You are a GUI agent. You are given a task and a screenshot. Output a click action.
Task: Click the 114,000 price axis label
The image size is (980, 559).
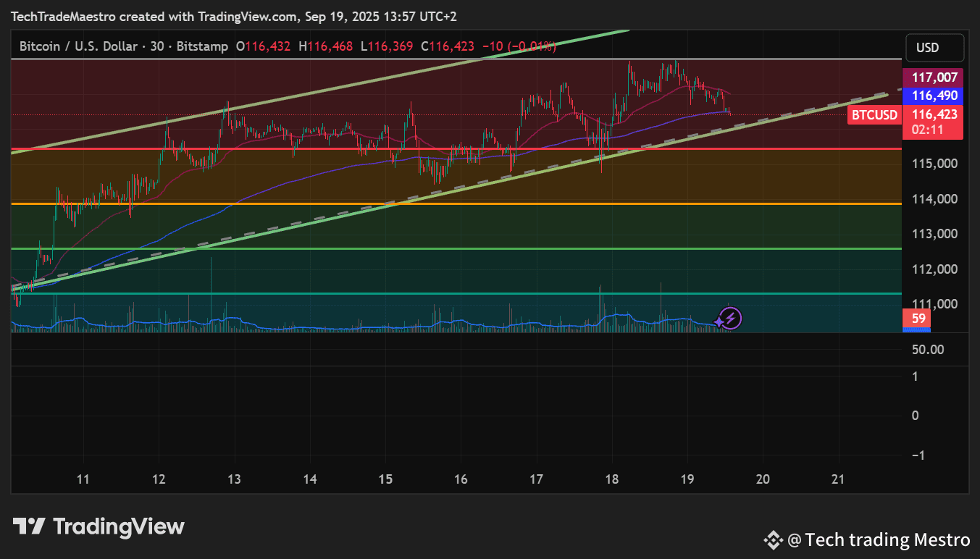[934, 199]
